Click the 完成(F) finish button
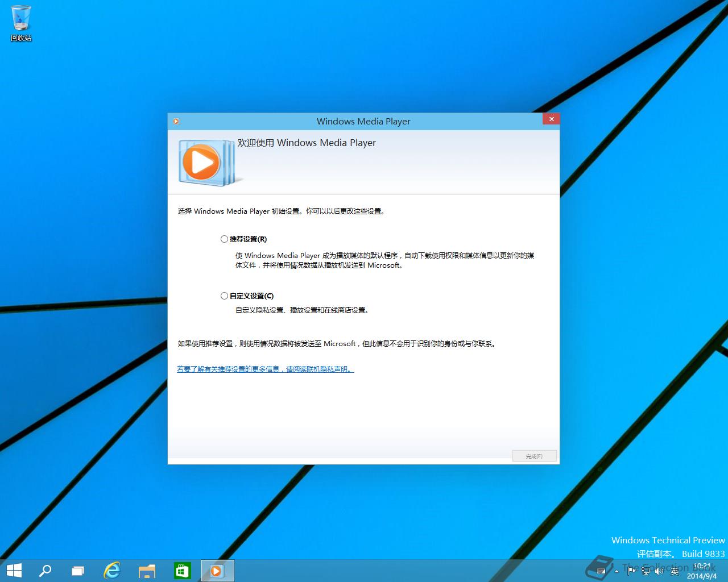 click(534, 456)
